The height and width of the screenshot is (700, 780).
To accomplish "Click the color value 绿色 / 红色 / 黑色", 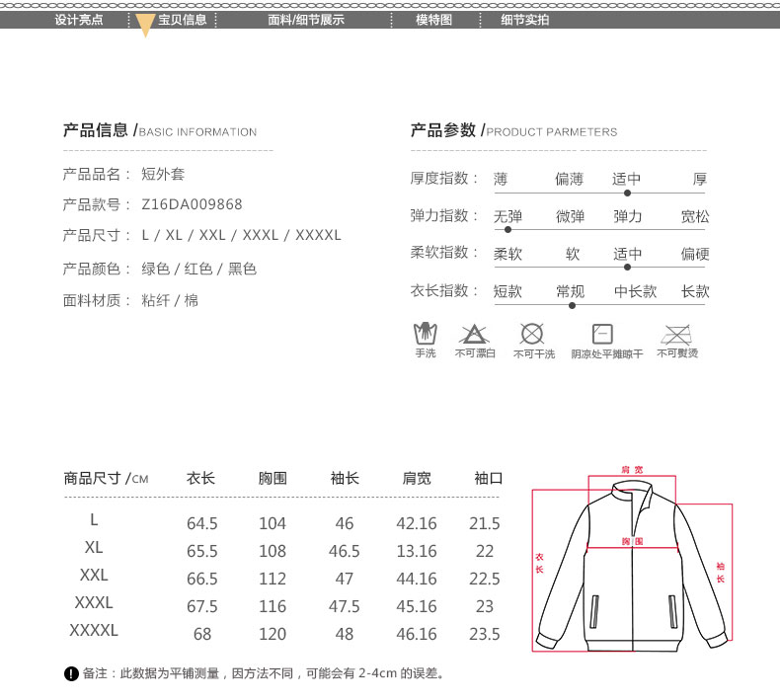I will coord(199,269).
